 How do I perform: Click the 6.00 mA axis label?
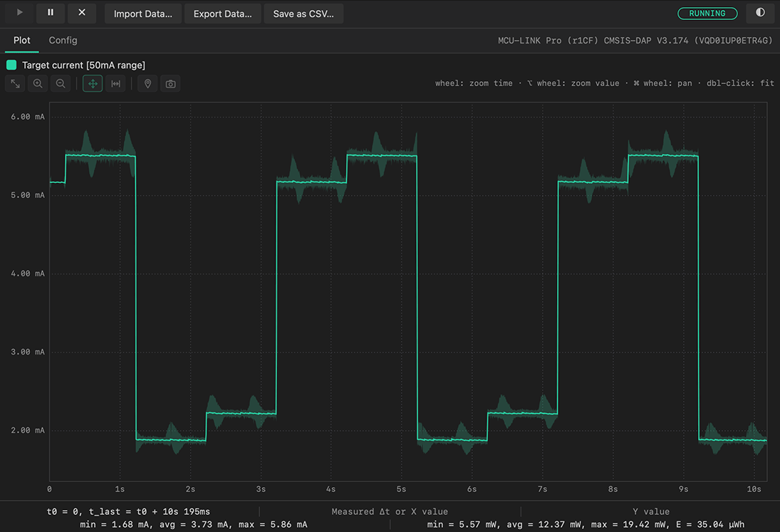pyautogui.click(x=28, y=117)
